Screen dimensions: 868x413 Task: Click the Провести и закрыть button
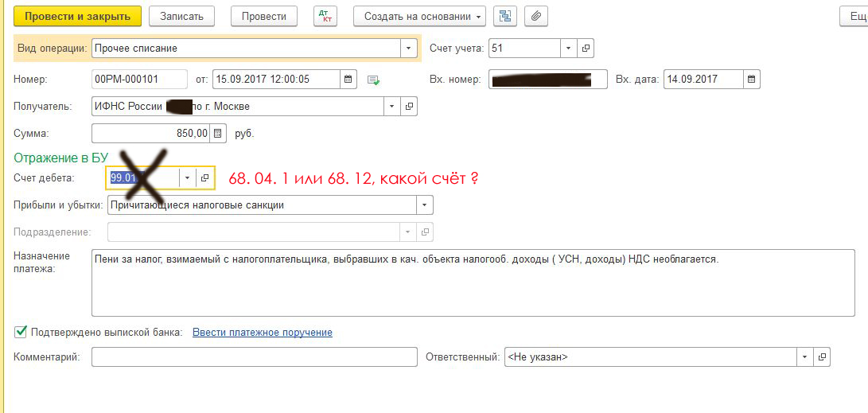[x=77, y=16]
